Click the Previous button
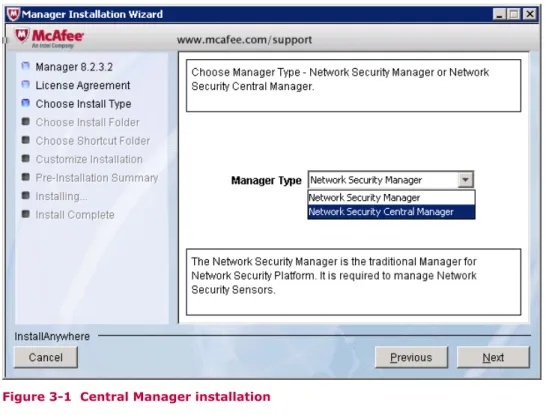Viewport: 546px width, 415px height. point(411,357)
